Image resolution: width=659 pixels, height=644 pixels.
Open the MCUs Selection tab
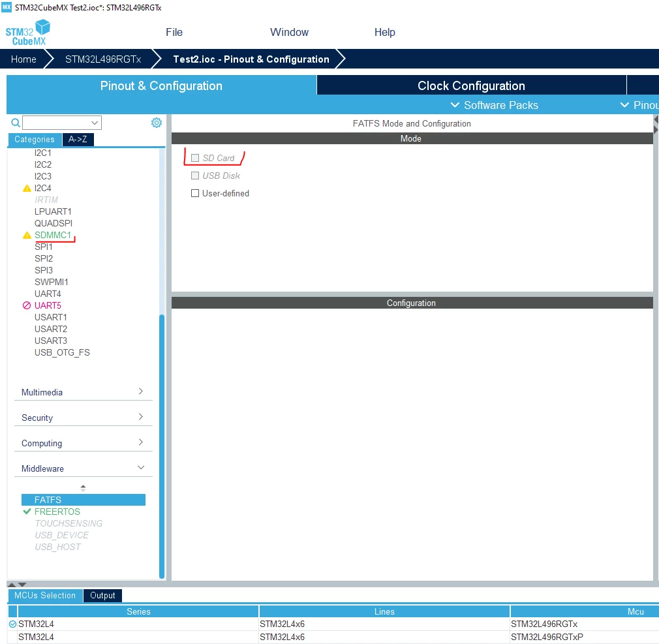[45, 596]
